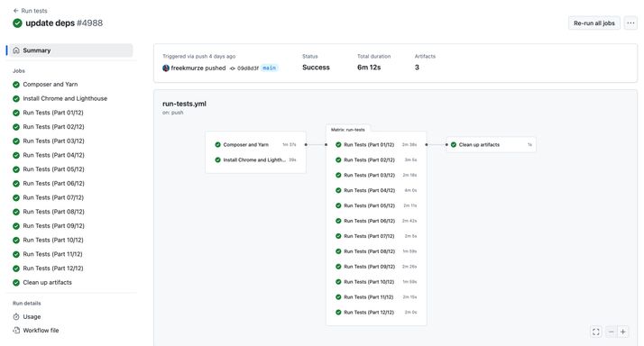Click freekmurze's avatar image

pyautogui.click(x=166, y=68)
